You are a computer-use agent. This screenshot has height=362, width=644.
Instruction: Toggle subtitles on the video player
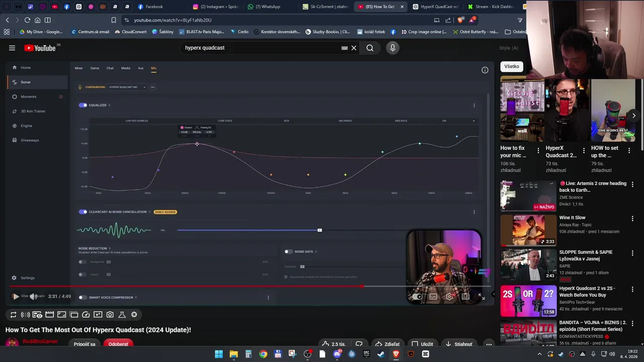433,297
